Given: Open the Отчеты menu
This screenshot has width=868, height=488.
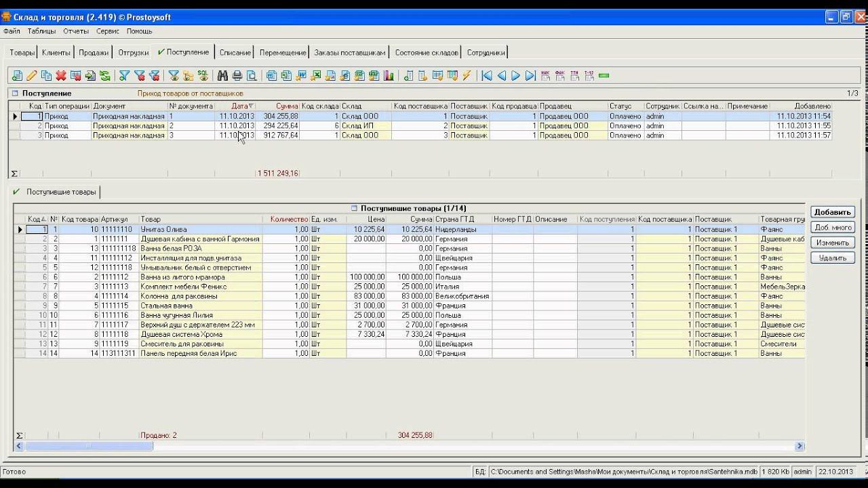Looking at the screenshot, I should pyautogui.click(x=76, y=31).
